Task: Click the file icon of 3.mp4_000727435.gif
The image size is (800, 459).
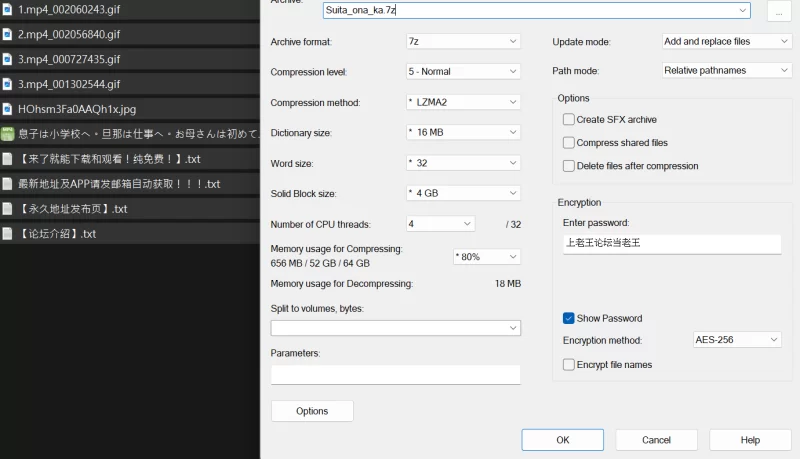Action: [7, 59]
